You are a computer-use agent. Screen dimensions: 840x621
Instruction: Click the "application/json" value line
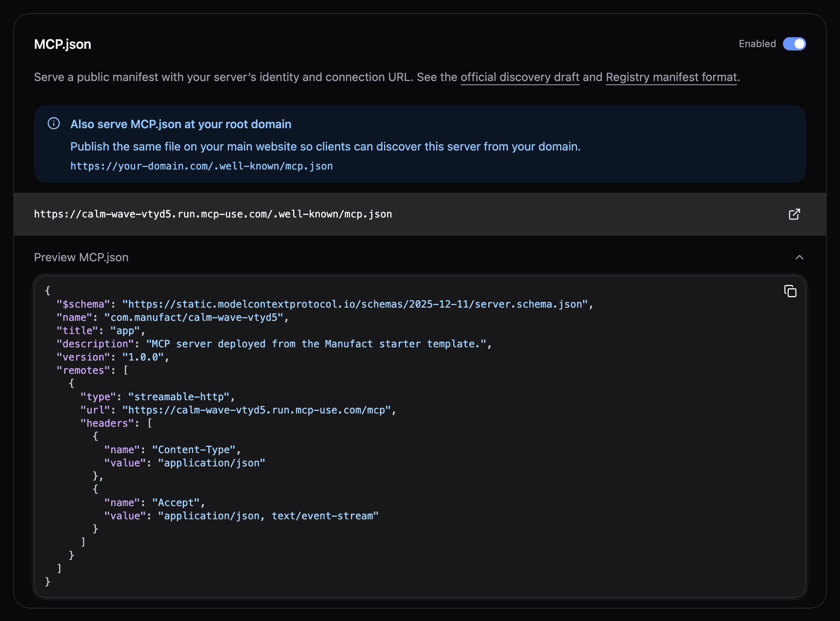tap(185, 463)
